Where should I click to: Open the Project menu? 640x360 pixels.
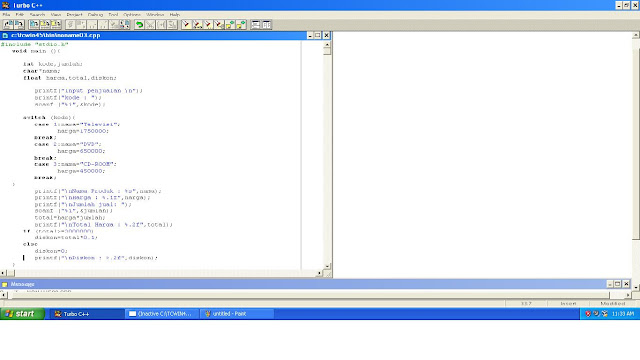click(74, 15)
